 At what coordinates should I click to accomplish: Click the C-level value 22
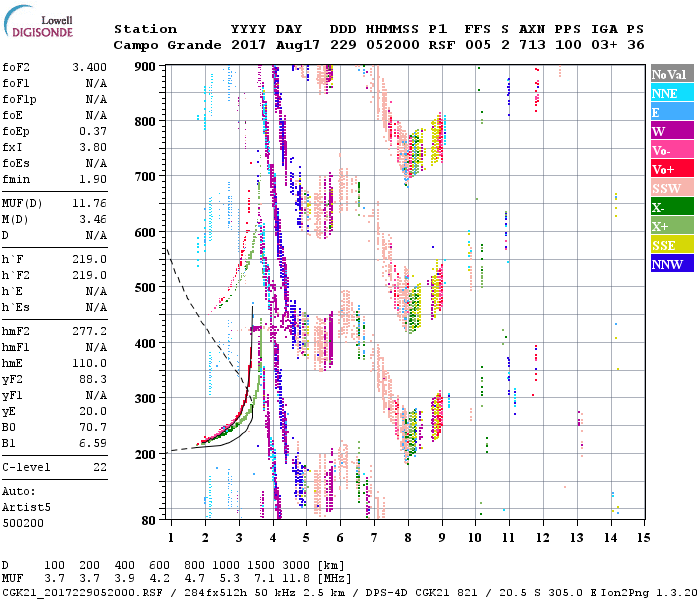100,467
